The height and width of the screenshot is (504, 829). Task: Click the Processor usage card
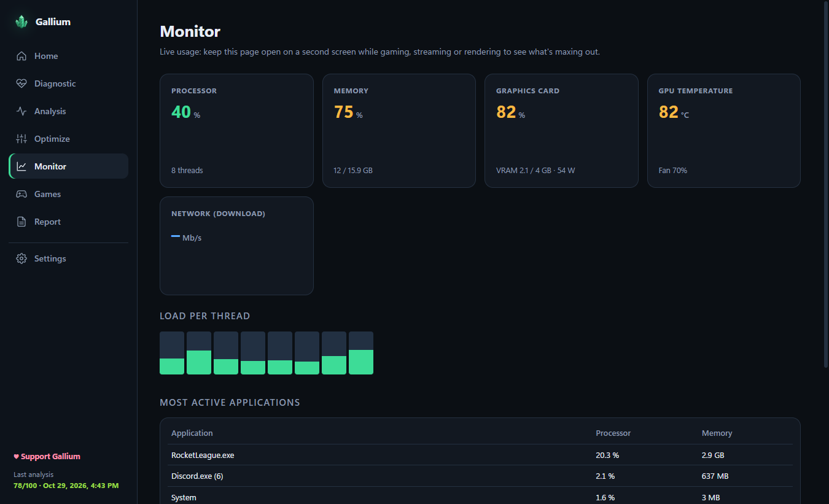coord(236,131)
